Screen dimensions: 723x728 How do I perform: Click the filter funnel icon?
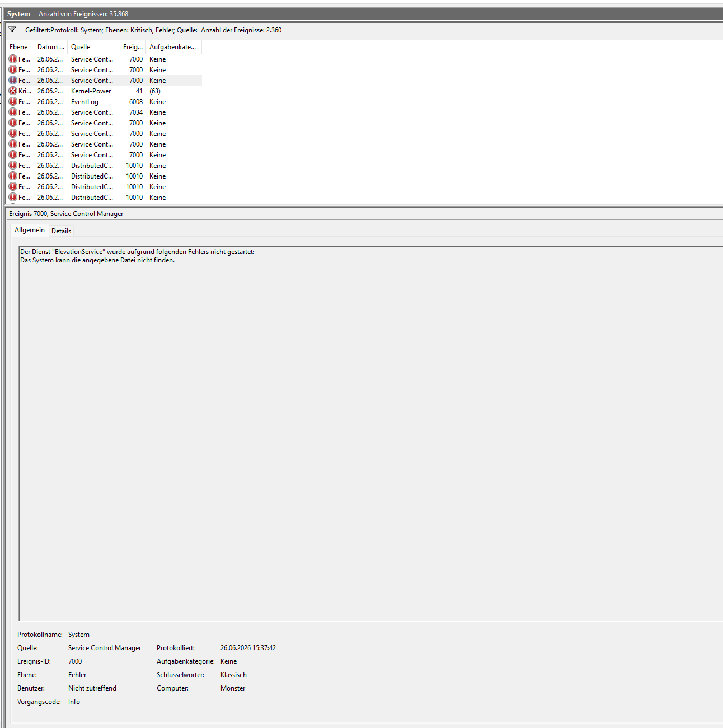point(12,30)
